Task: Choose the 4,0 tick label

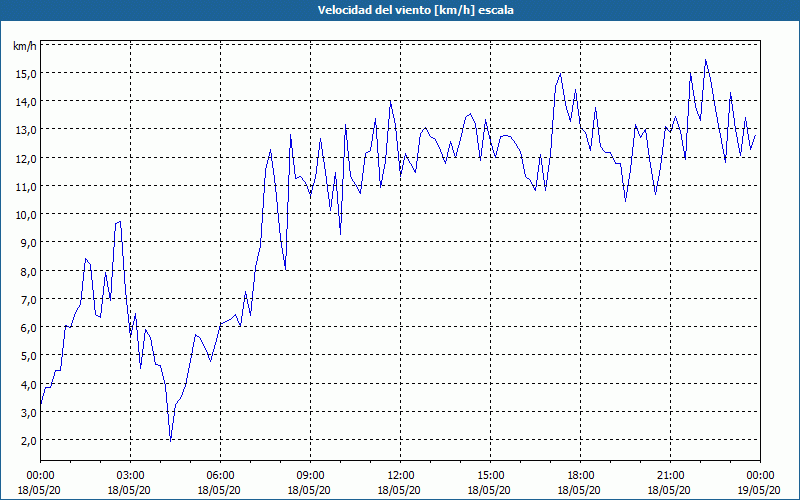Action: coord(28,384)
